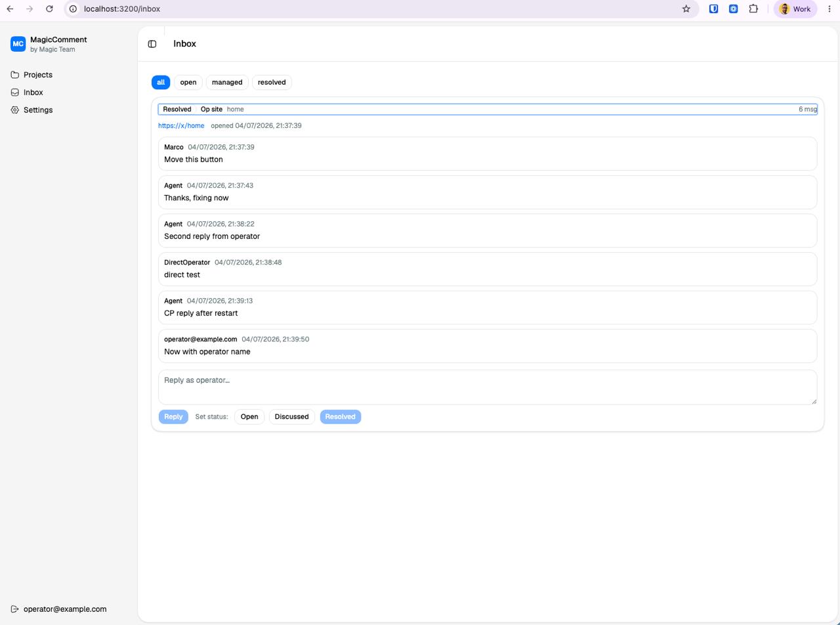Click the 'Inbox' page title
Image resolution: width=840 pixels, height=625 pixels.
pos(184,44)
